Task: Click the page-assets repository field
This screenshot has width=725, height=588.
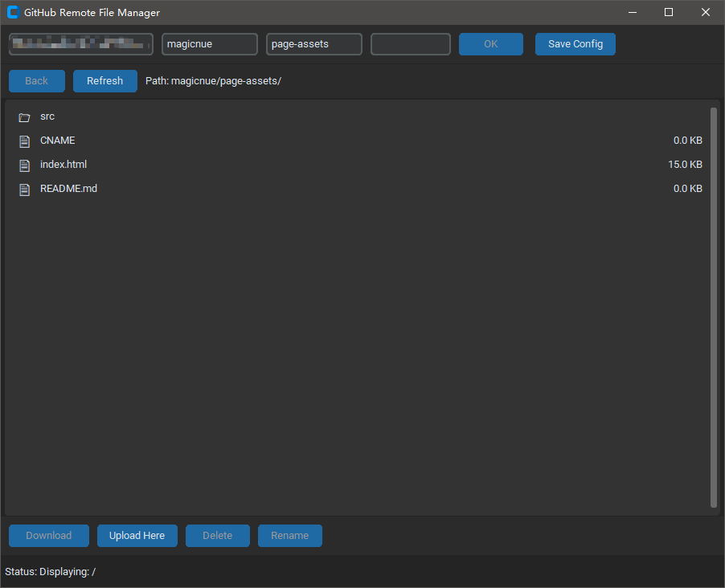Action: [x=313, y=44]
